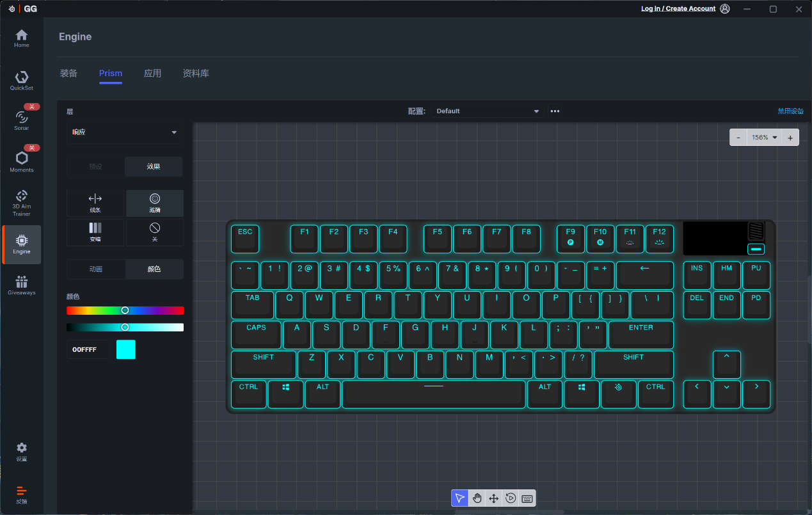Viewport: 812px width, 515px height.
Task: Open Sonar from the left sidebar
Action: coord(22,120)
